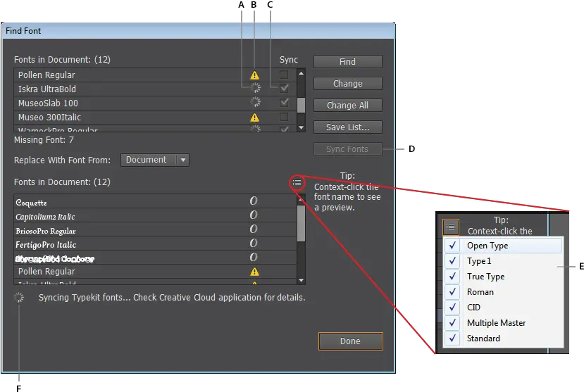The image size is (584, 392).
Task: Select Capitolium2 Italic in replacement list
Action: point(155,215)
